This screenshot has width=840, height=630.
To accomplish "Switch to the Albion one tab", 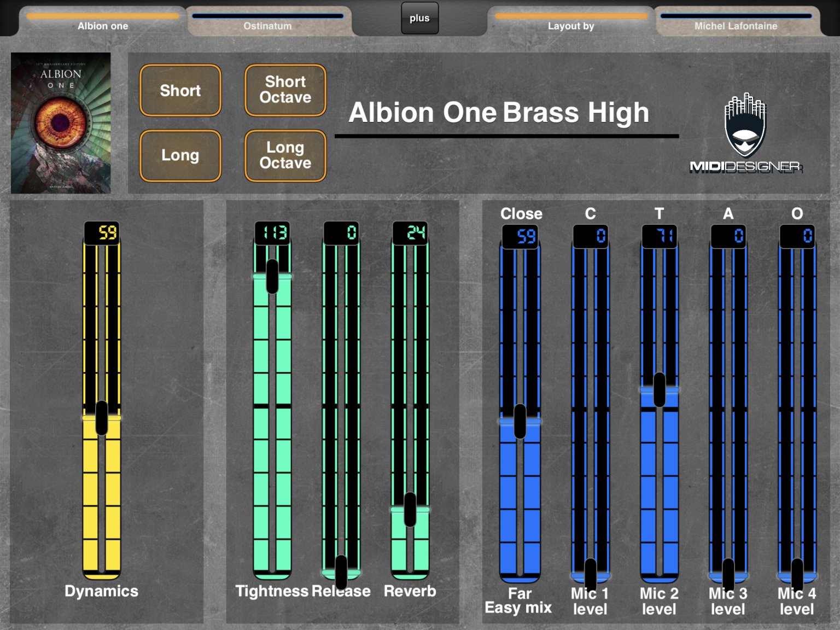I will coord(103,22).
